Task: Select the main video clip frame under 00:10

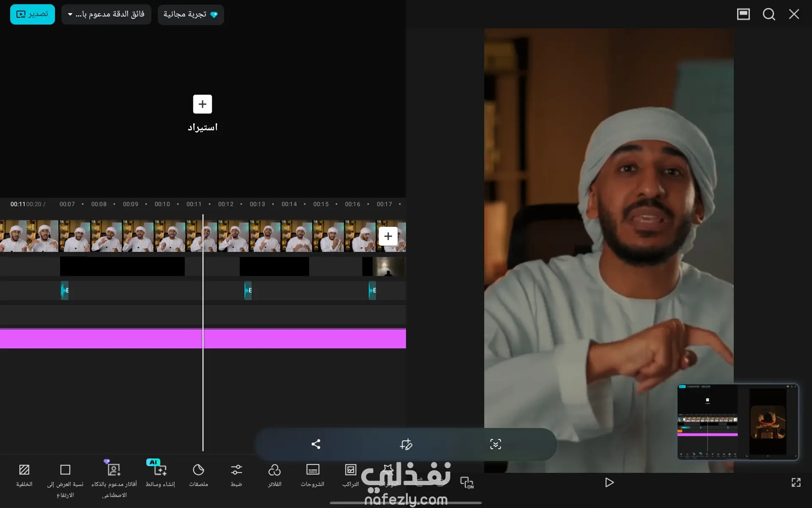Action: (170, 236)
